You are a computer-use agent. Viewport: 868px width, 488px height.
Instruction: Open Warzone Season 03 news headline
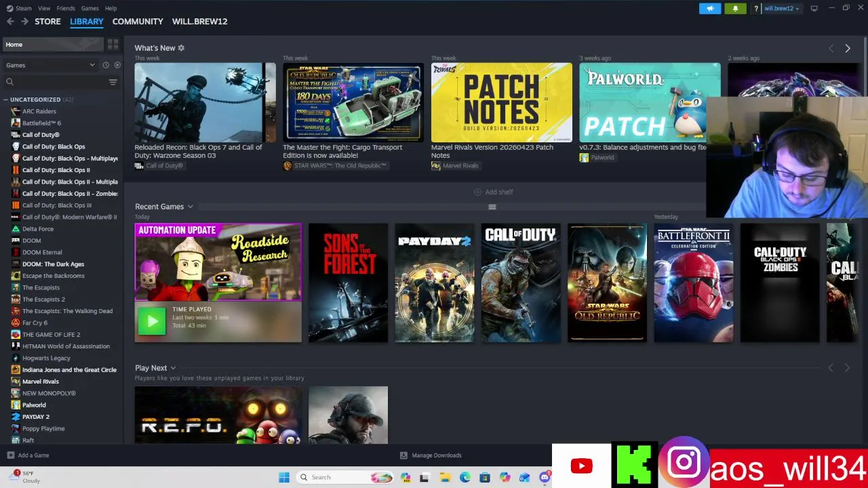pos(198,151)
